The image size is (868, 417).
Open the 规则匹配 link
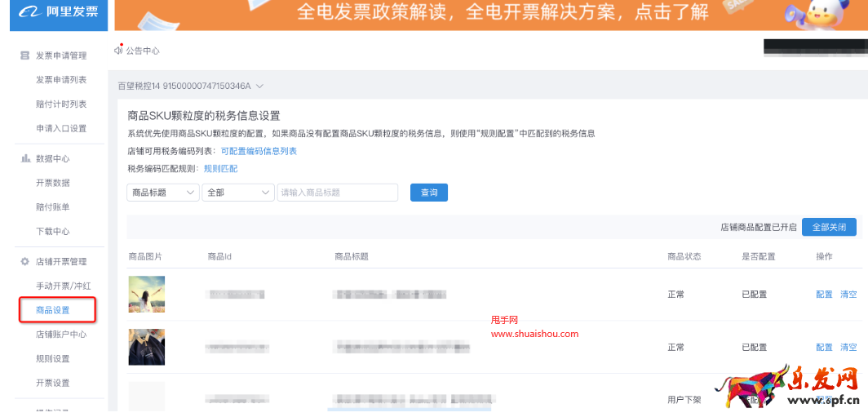(x=220, y=168)
